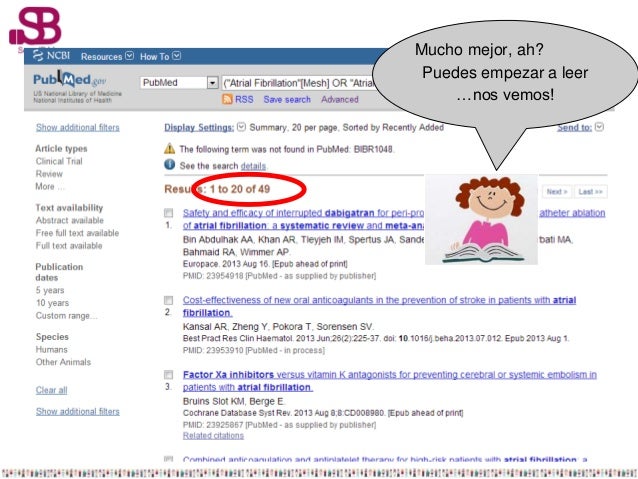
Task: Click More under Article types
Action: click(50, 186)
